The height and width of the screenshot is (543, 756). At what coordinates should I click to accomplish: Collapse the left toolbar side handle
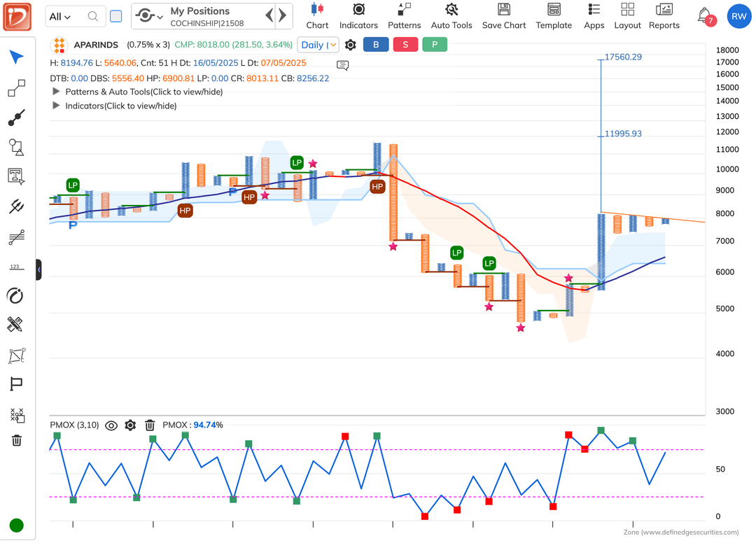(x=38, y=270)
